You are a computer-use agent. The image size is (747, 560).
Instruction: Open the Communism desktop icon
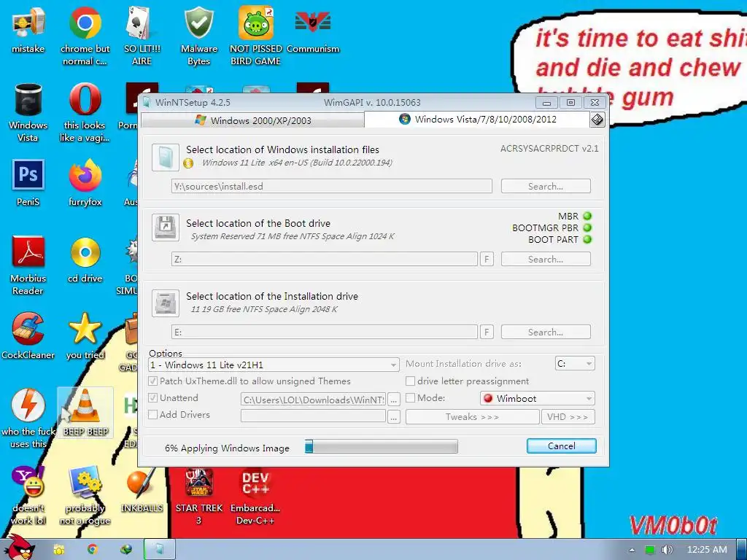(x=313, y=31)
